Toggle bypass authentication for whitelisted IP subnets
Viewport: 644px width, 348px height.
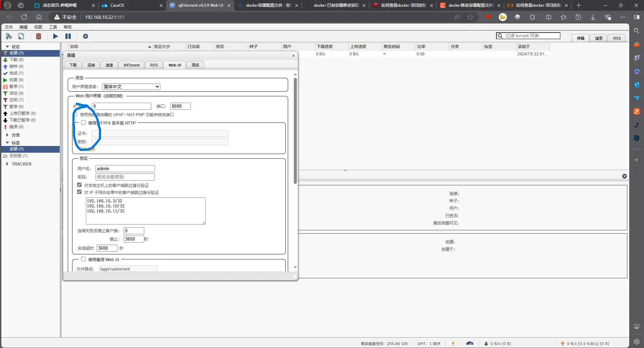[79, 192]
